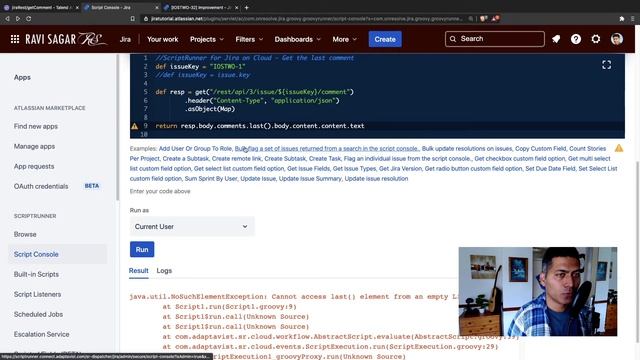Screen dimensions: 640x360
Task: Open notifications rocket icon
Action: [556, 39]
